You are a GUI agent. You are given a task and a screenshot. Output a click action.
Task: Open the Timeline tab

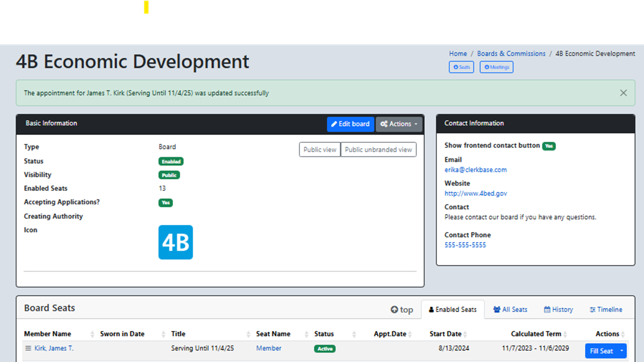point(606,310)
